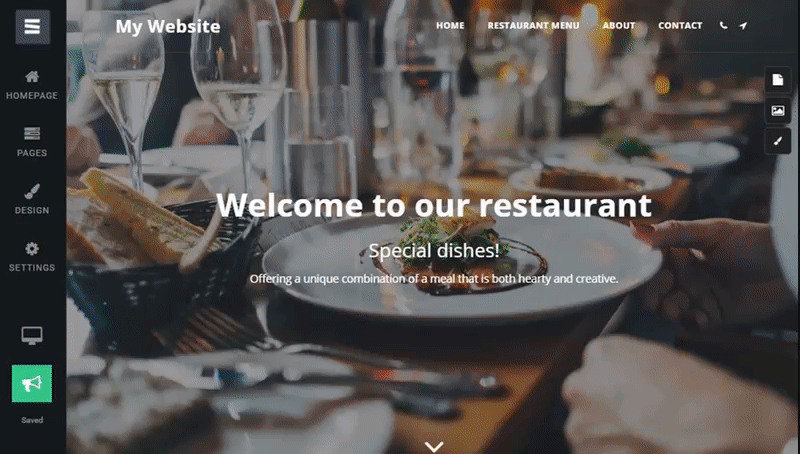Navigate to the About nav link
This screenshot has height=454, width=800.
[x=619, y=26]
